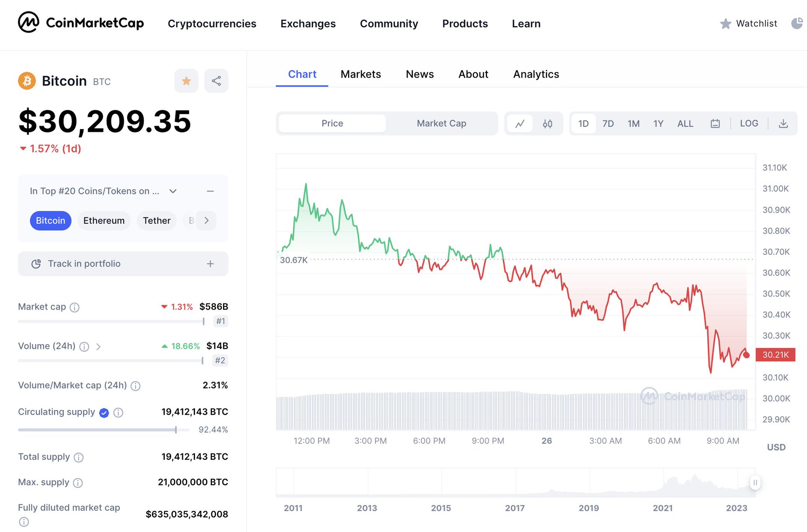Click Volume/Market cap info icon

[x=136, y=386]
